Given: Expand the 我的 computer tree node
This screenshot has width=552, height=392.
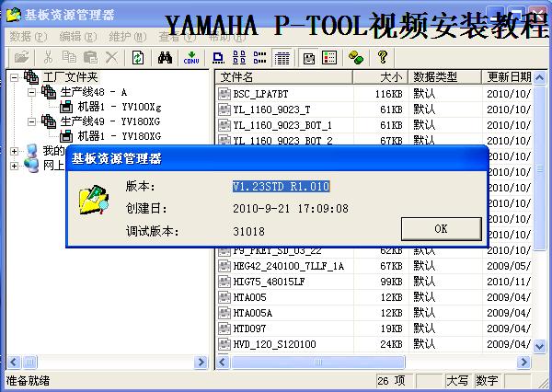Looking at the screenshot, I should coord(14,152).
